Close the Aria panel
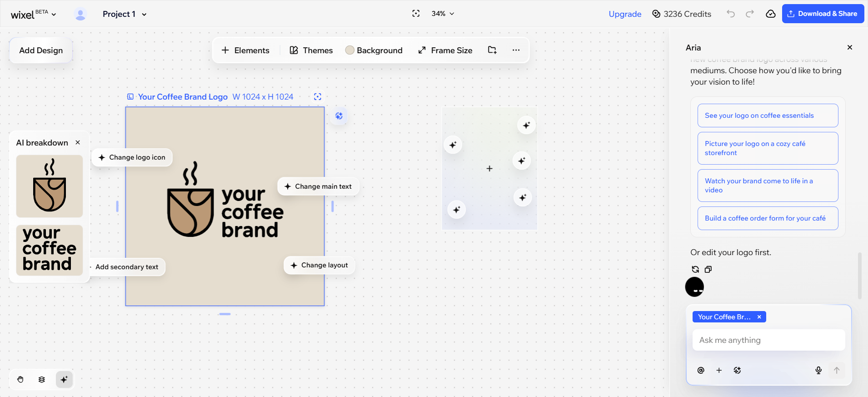Viewport: 868px width, 397px height. tap(850, 47)
